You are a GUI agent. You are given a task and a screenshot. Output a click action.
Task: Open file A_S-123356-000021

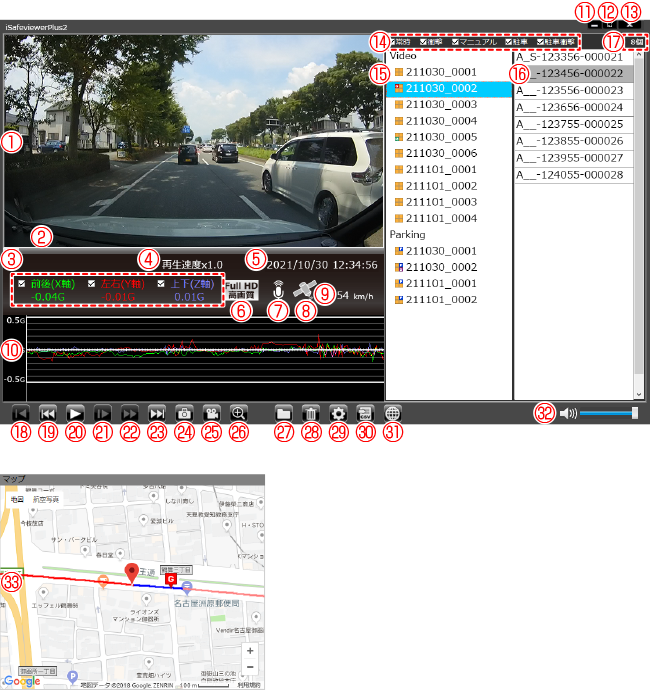[x=574, y=57]
